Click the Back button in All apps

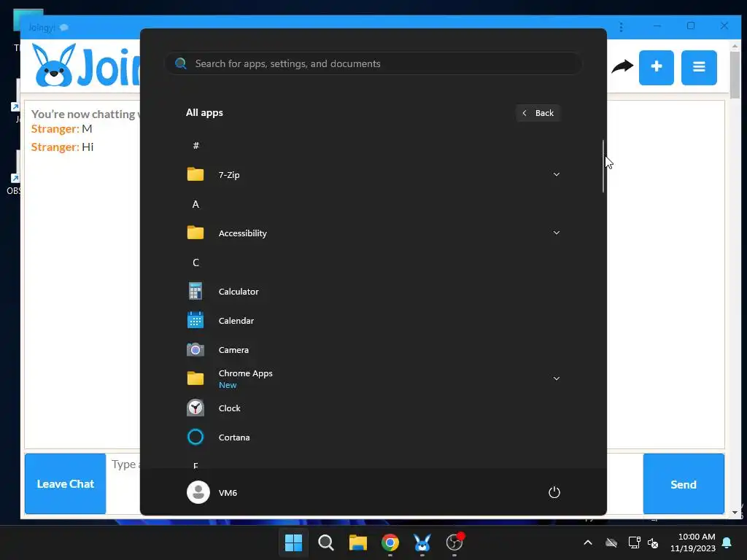point(538,113)
